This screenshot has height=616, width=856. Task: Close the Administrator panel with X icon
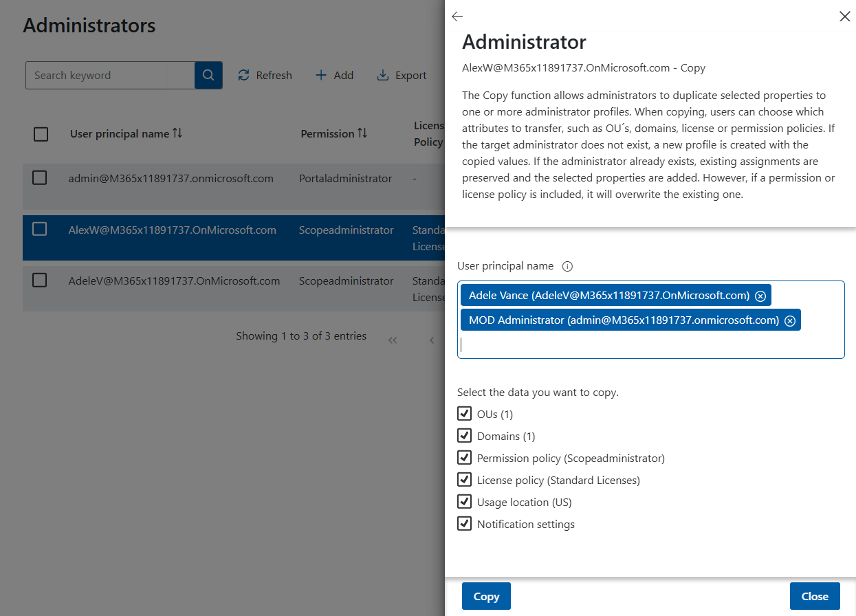click(x=845, y=16)
